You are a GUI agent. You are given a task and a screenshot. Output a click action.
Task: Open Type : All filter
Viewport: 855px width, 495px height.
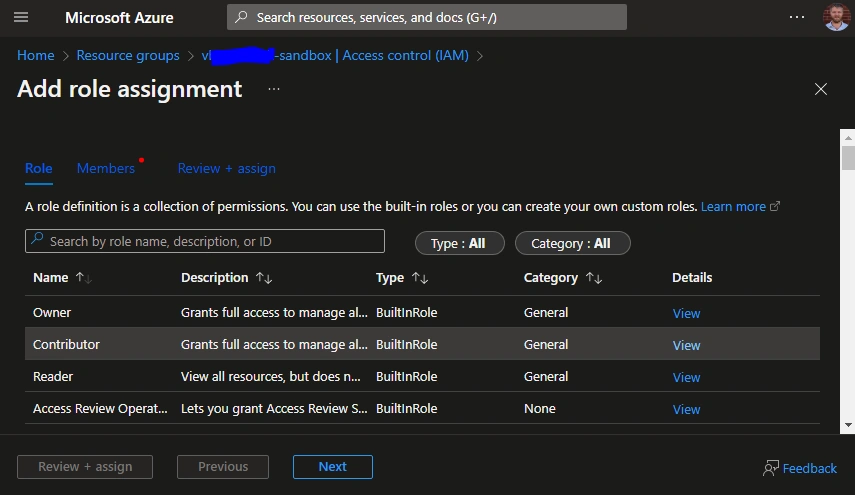[460, 243]
